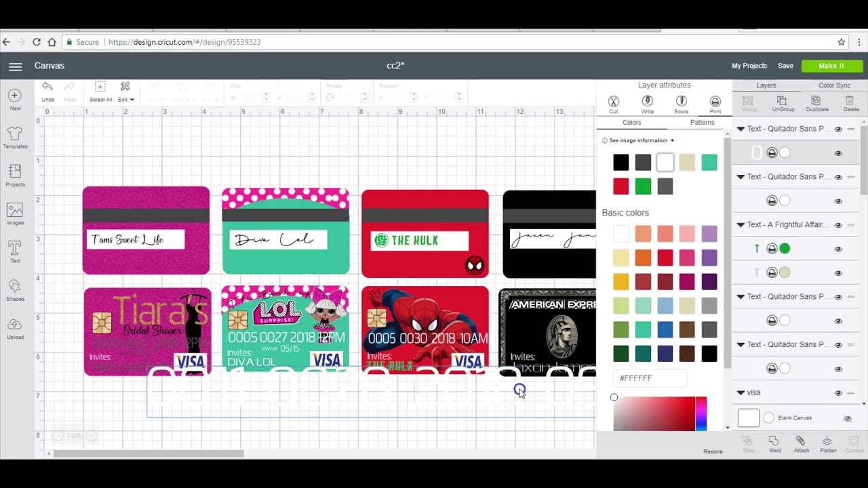Select the Tams Sweet Life card
This screenshot has height=488, width=868.
pos(146,230)
